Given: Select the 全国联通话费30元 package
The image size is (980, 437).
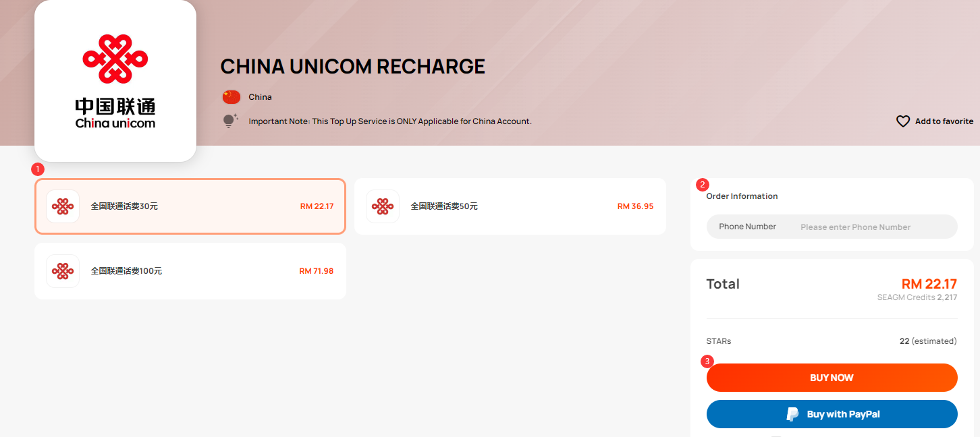Looking at the screenshot, I should (190, 206).
